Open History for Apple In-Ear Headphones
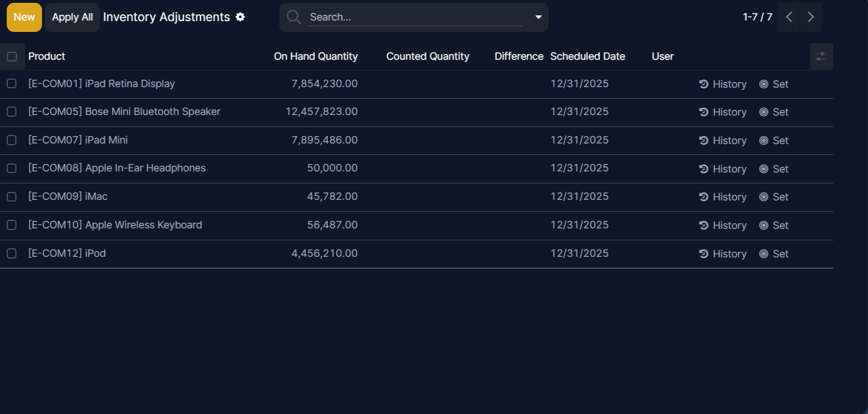The height and width of the screenshot is (414, 868). 723,169
